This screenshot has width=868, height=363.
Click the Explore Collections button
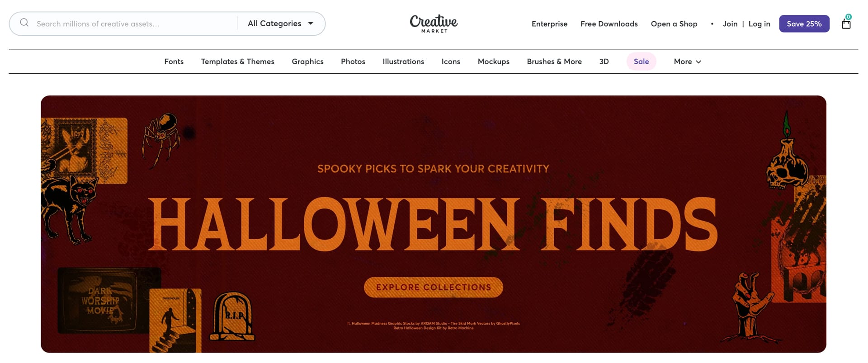click(433, 287)
